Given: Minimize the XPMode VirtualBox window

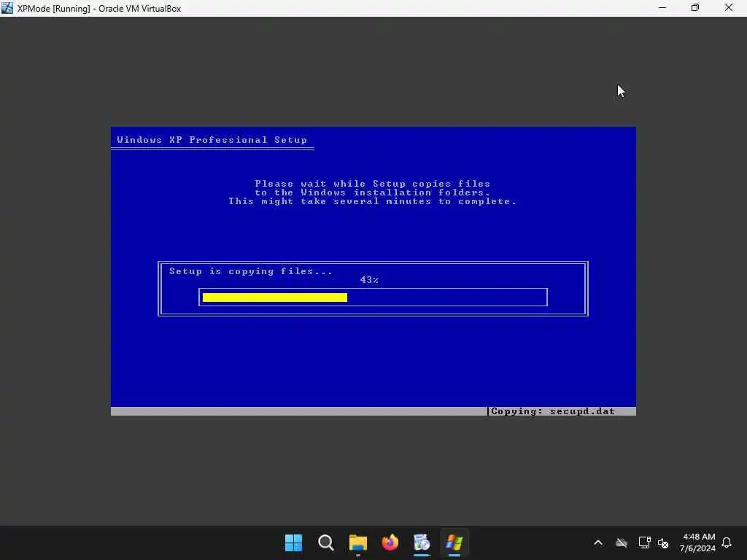Looking at the screenshot, I should click(662, 8).
